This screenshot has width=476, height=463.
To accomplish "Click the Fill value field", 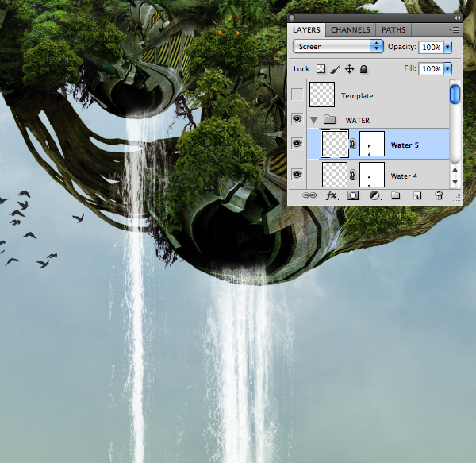I will [431, 68].
